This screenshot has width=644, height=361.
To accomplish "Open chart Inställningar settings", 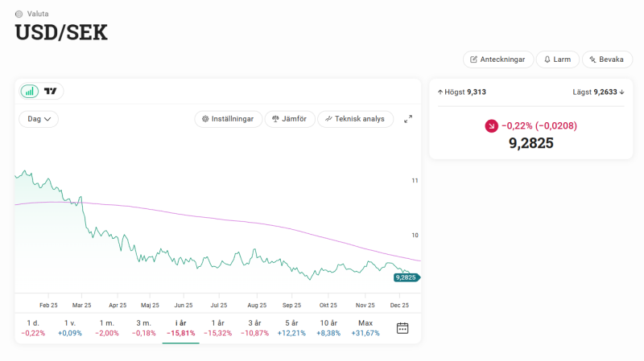I will [228, 119].
